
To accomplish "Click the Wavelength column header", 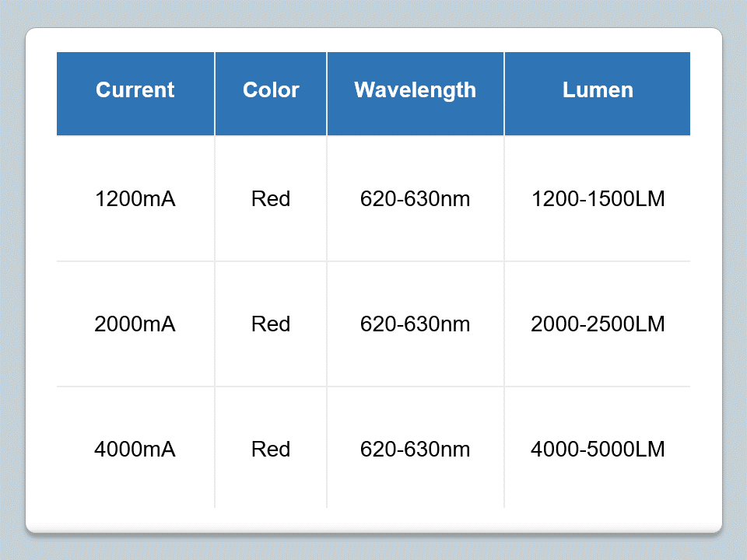I will [415, 90].
